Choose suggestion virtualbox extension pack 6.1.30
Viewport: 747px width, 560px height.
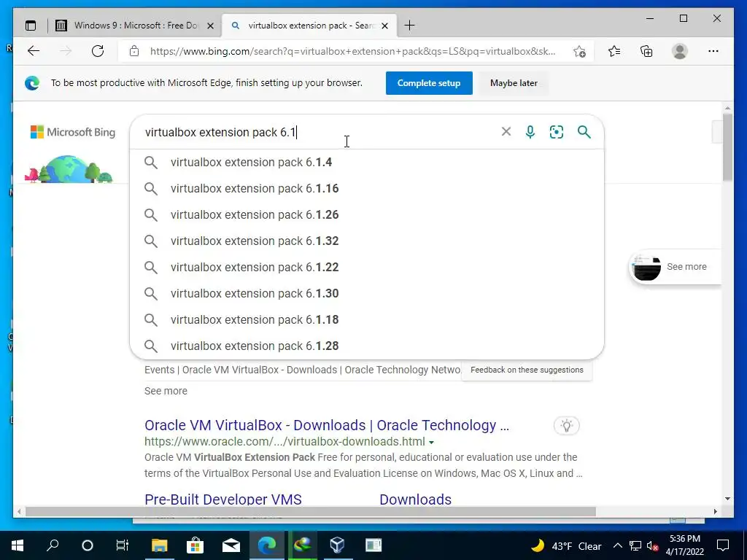pos(367,293)
